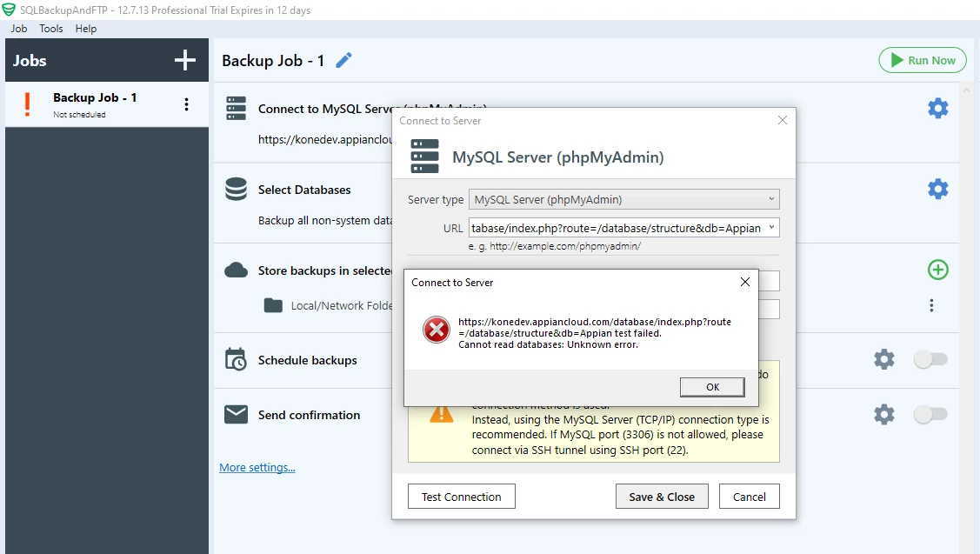Open the Help menu
The height and width of the screenshot is (554, 980).
[x=85, y=29]
